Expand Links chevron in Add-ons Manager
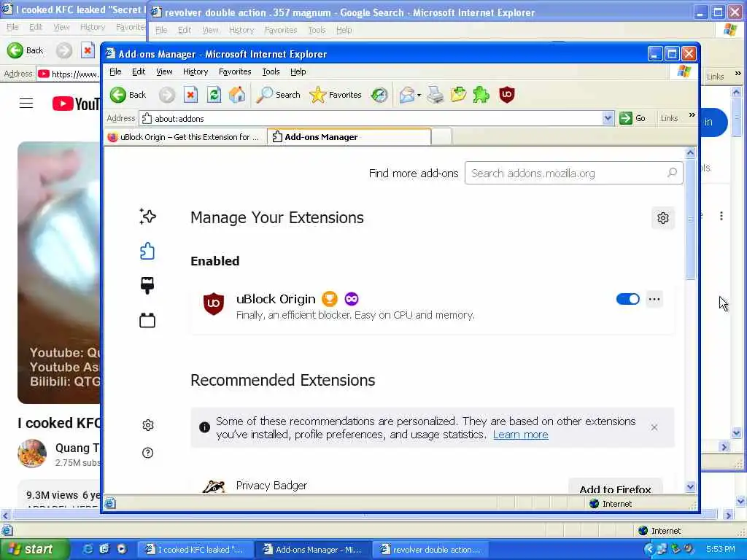 click(692, 114)
